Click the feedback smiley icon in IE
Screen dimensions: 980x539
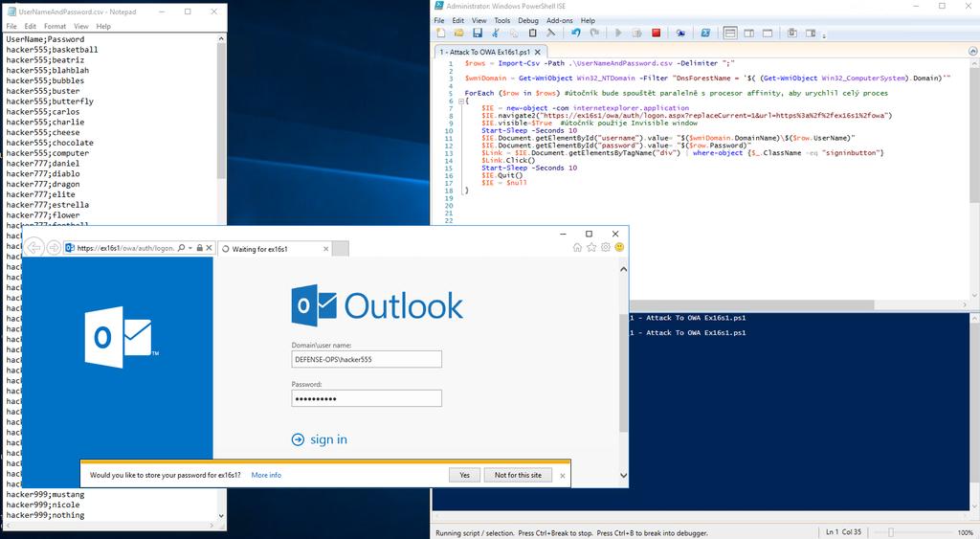point(619,247)
